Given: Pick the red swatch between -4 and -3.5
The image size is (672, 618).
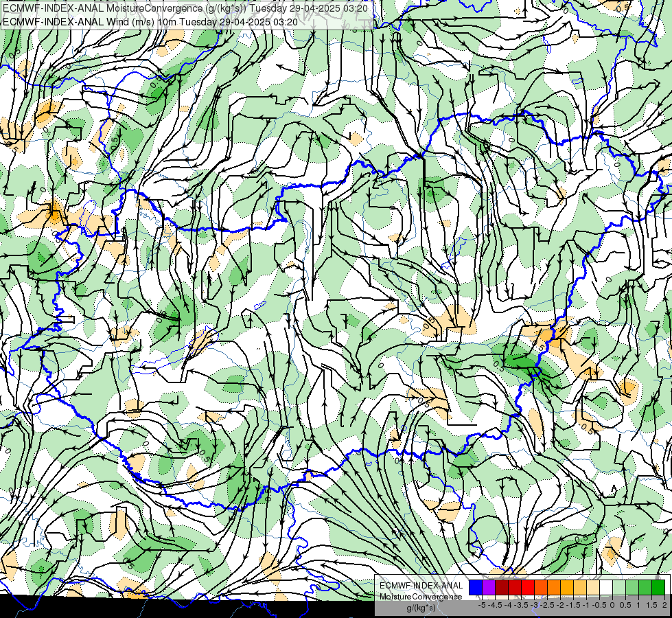Looking at the screenshot, I should coord(515,587).
